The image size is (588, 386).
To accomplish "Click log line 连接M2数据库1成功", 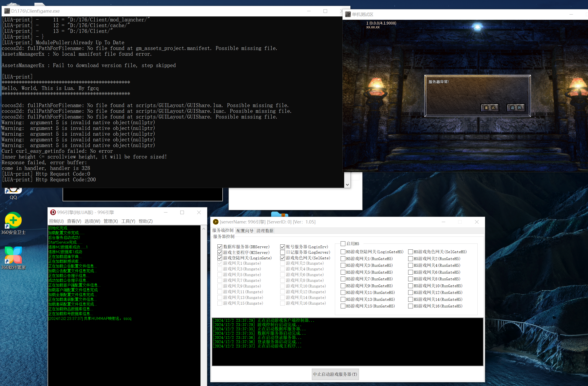I will 65,252.
